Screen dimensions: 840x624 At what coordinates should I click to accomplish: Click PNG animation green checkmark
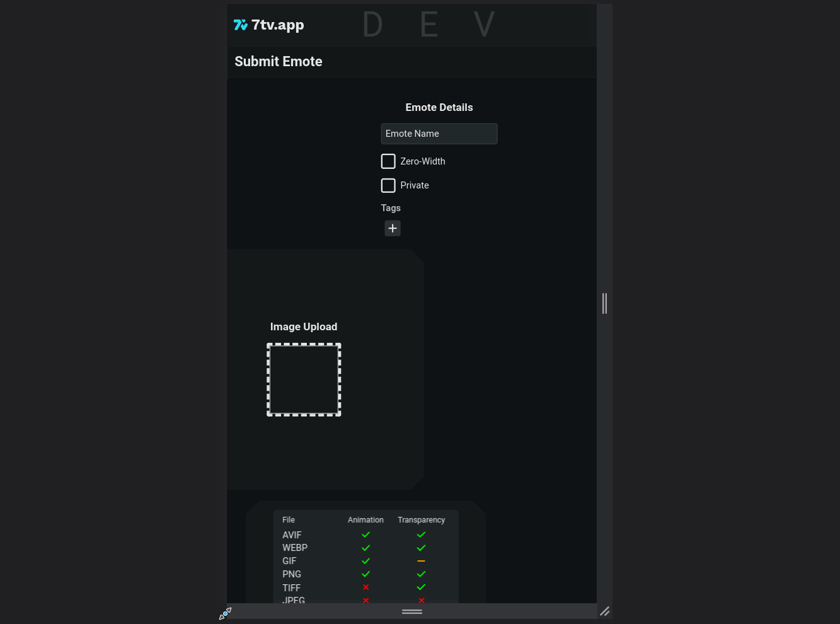pyautogui.click(x=365, y=574)
